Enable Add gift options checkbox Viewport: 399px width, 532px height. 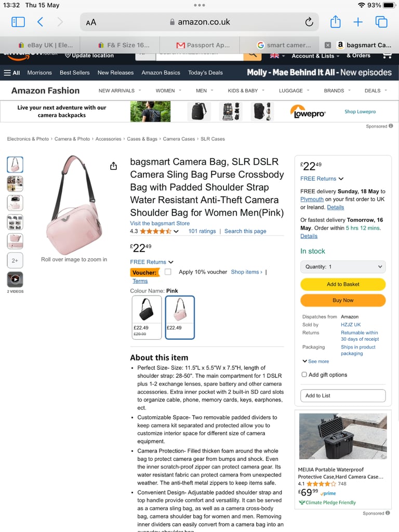(x=304, y=375)
